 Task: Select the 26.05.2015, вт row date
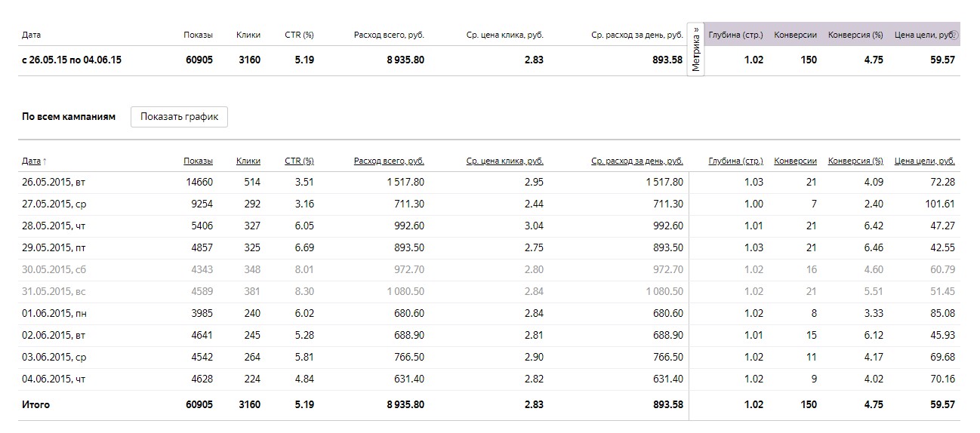[54, 182]
